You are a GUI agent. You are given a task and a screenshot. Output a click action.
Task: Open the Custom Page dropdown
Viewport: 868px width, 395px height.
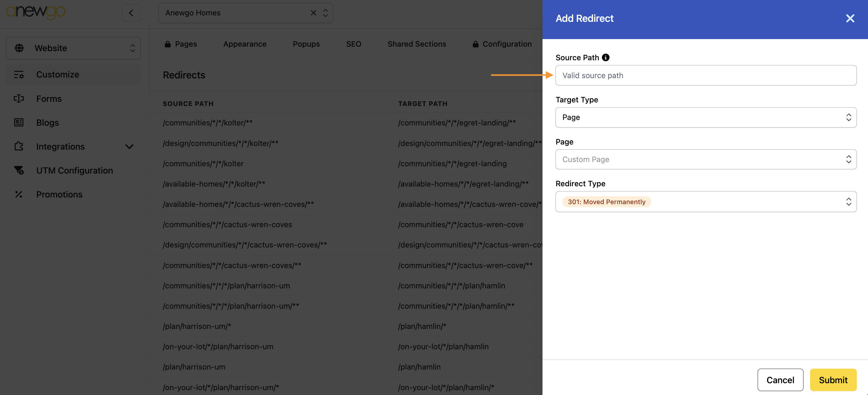click(706, 159)
